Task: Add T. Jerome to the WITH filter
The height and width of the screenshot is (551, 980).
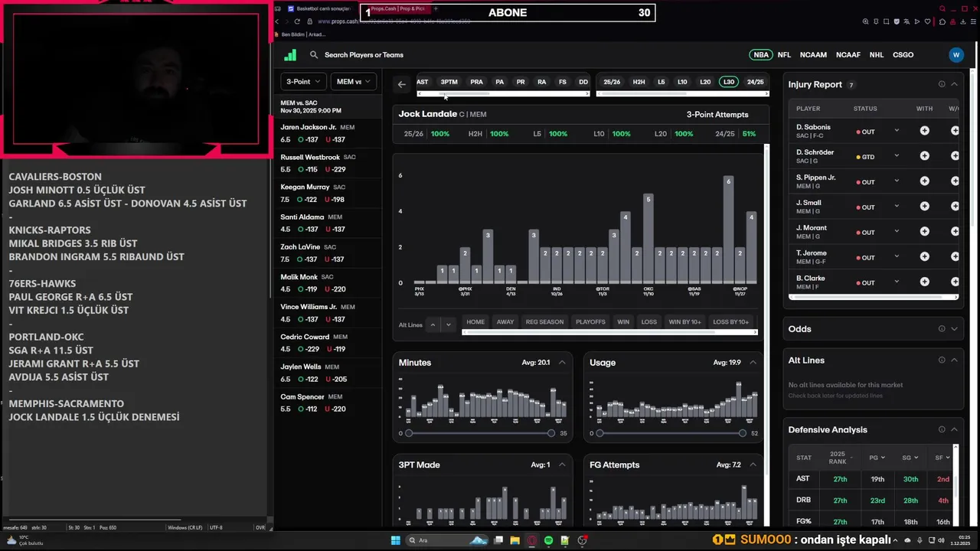Action: (x=925, y=257)
